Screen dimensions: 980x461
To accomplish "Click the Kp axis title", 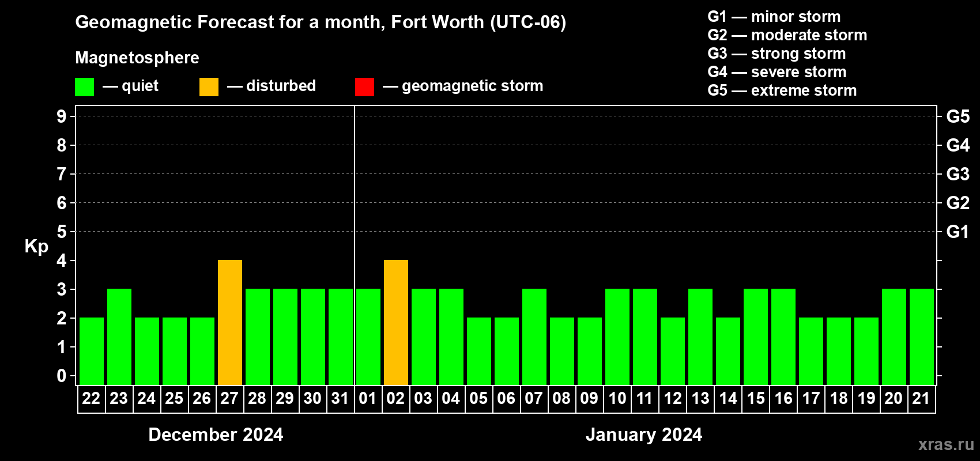I will point(36,246).
